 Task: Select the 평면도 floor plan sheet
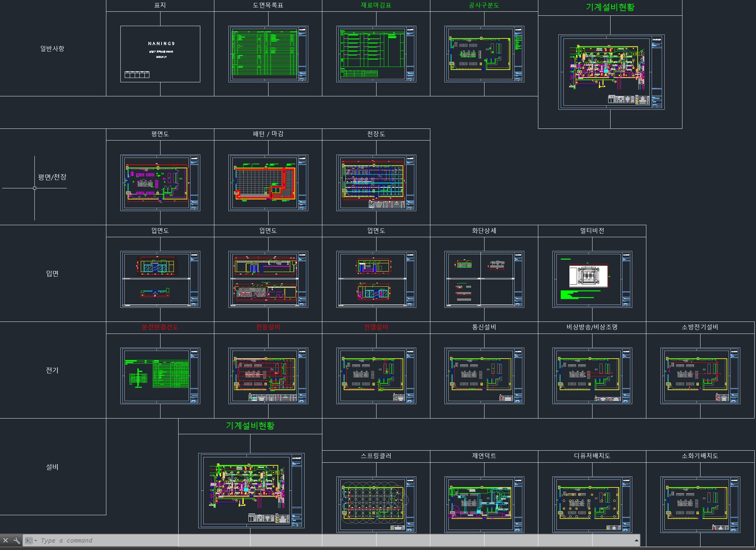[x=160, y=183]
